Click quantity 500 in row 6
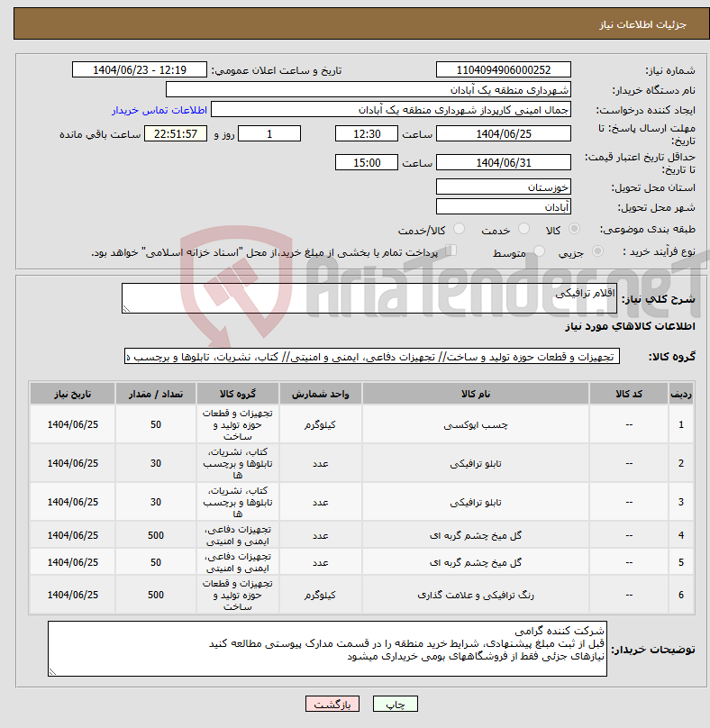 coord(156,595)
